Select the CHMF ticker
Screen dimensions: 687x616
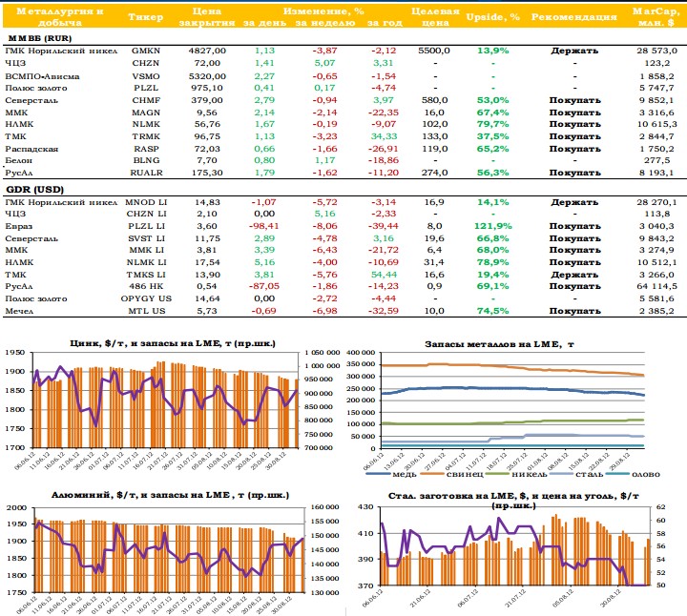(146, 100)
